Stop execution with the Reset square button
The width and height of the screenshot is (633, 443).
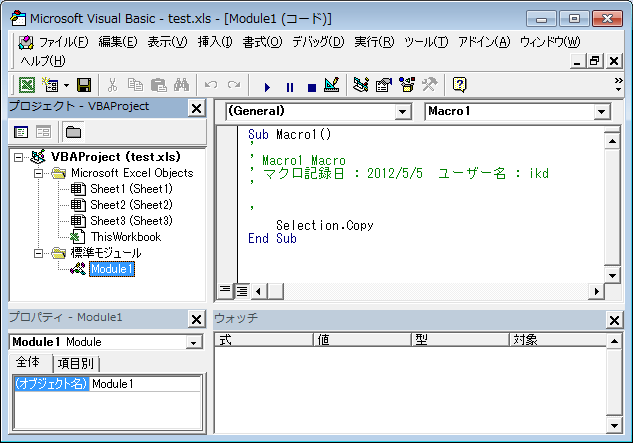point(312,87)
